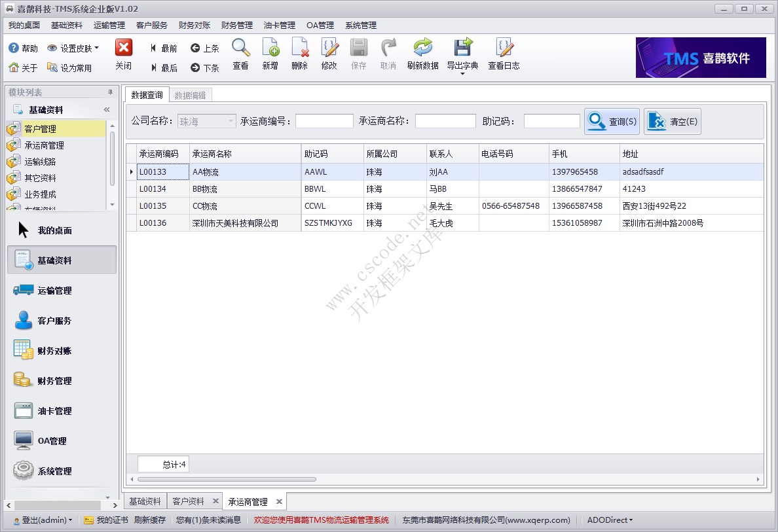Select 承运商管理 in the module tree
Image resolution: width=778 pixels, height=532 pixels.
click(x=56, y=145)
